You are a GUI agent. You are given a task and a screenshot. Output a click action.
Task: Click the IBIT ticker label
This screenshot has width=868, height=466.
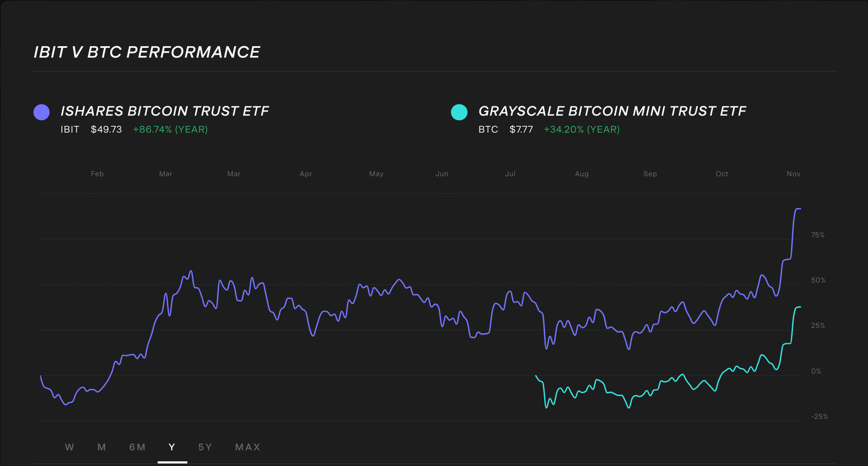click(x=70, y=130)
